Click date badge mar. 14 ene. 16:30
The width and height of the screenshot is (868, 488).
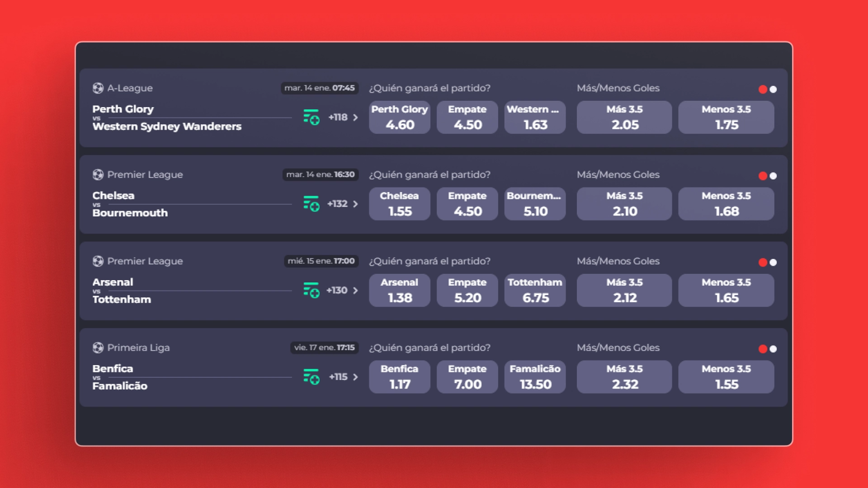click(x=321, y=174)
